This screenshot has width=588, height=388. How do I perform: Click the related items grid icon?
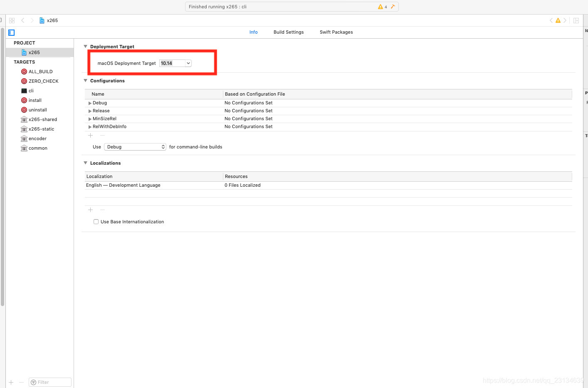point(12,20)
